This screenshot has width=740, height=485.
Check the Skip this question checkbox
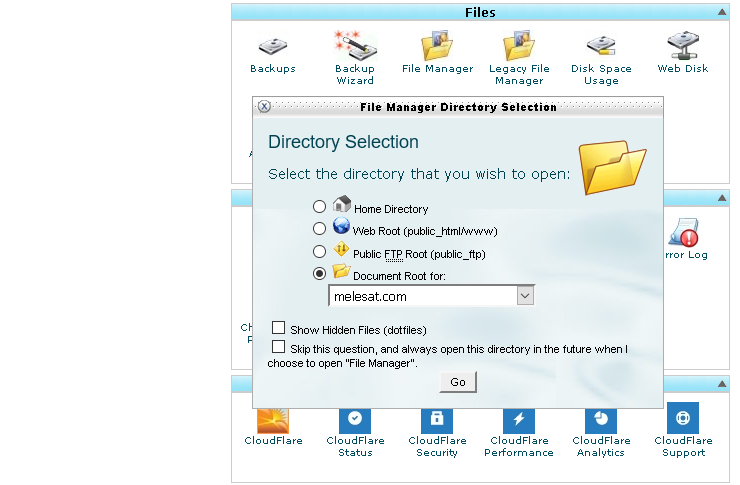pyautogui.click(x=279, y=346)
